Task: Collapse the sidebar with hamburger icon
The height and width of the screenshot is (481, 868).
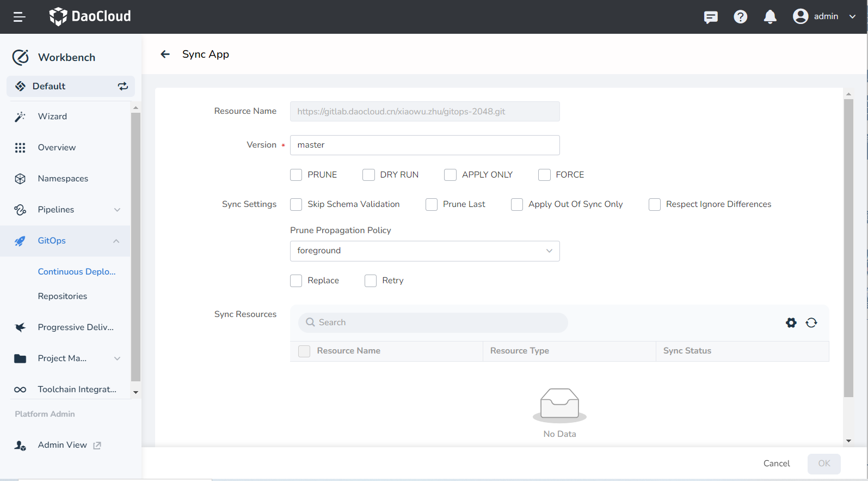Action: [x=20, y=17]
